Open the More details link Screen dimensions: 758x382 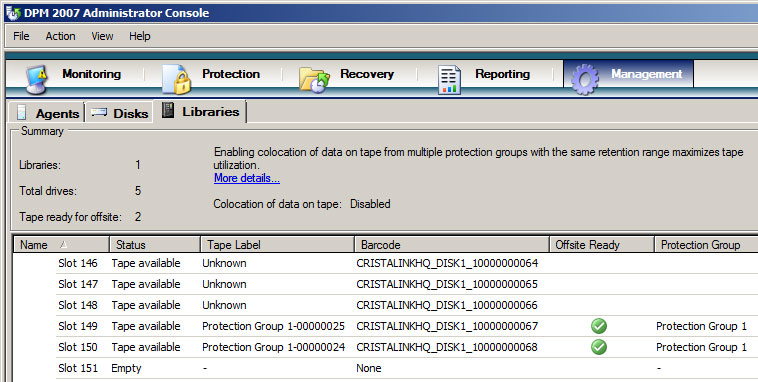(x=247, y=178)
